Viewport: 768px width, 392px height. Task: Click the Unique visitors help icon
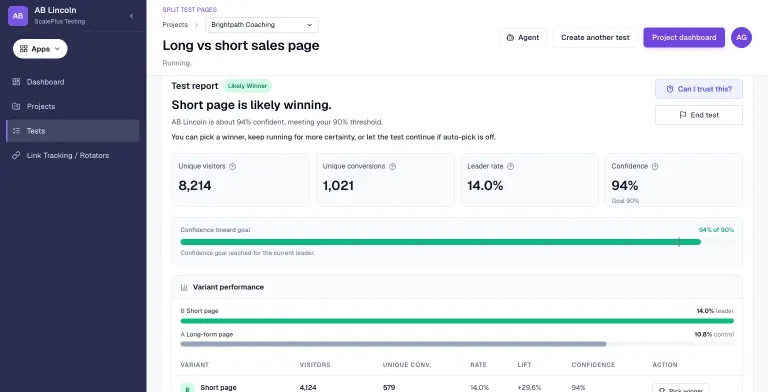tap(233, 167)
